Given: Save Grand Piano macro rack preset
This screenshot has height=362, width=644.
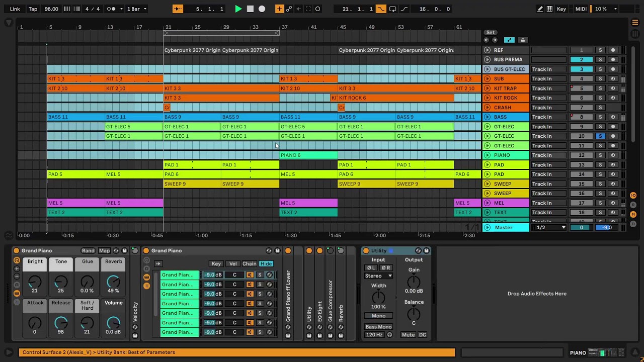Looking at the screenshot, I should [124, 251].
